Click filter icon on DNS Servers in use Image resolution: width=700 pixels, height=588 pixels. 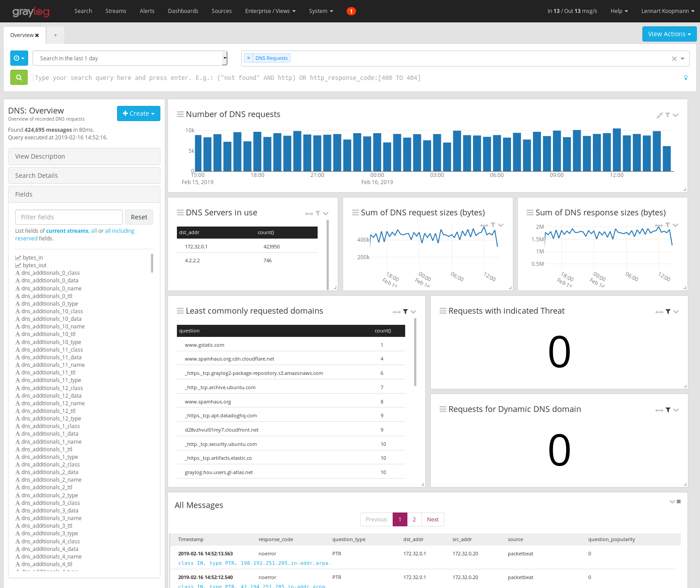point(318,214)
